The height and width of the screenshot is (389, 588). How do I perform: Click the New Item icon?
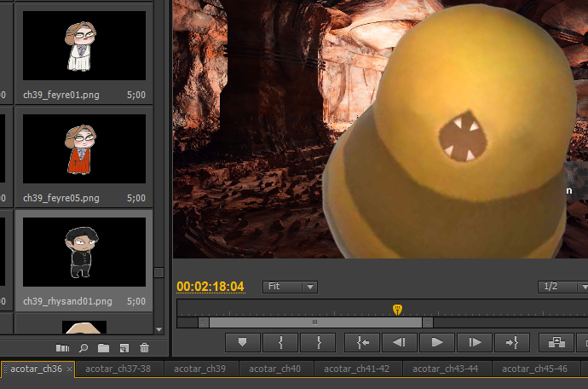pos(124,348)
